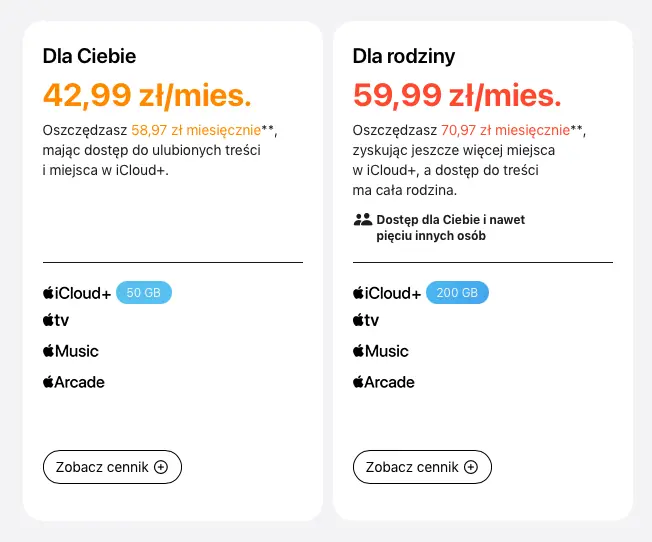Viewport: 652px width, 542px height.
Task: Click the iCloud+ logo in Dla Ciebie plan
Action: pyautogui.click(x=77, y=293)
